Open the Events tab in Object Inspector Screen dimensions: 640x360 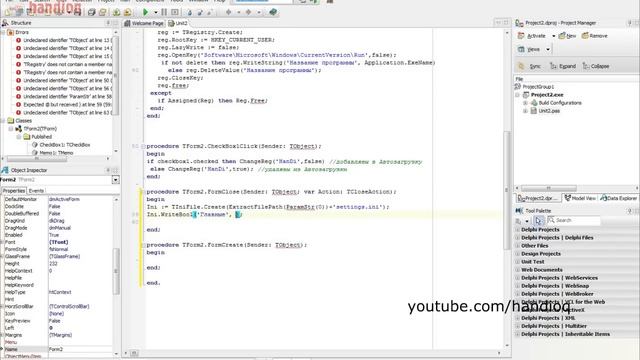coord(36,191)
